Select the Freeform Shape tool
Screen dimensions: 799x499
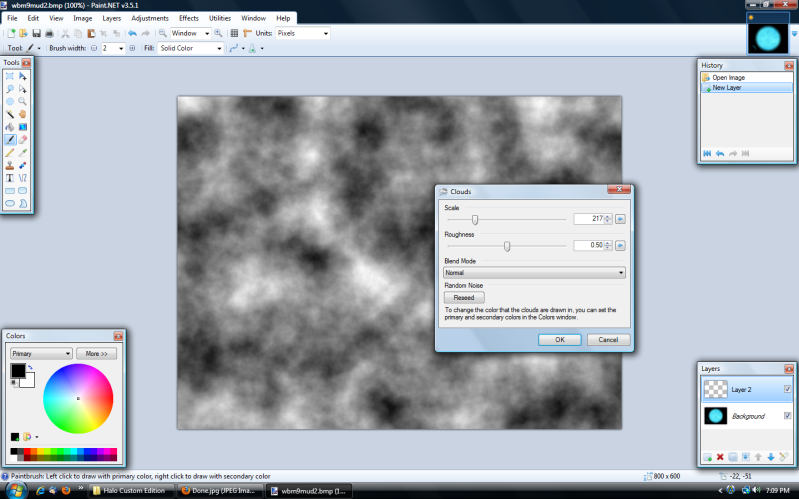point(22,203)
